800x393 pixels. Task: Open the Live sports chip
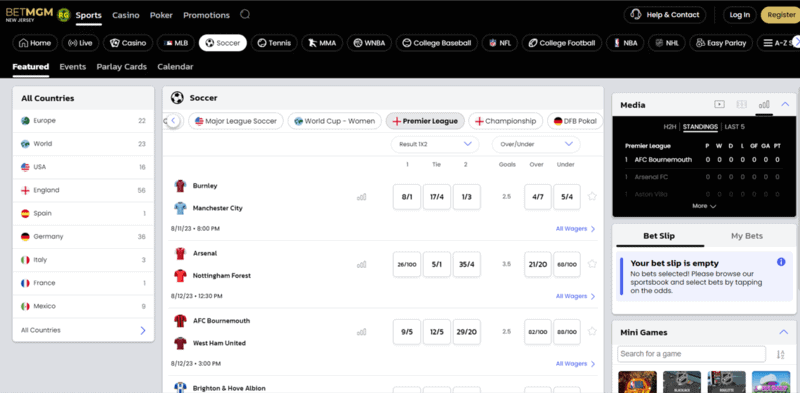pyautogui.click(x=80, y=43)
